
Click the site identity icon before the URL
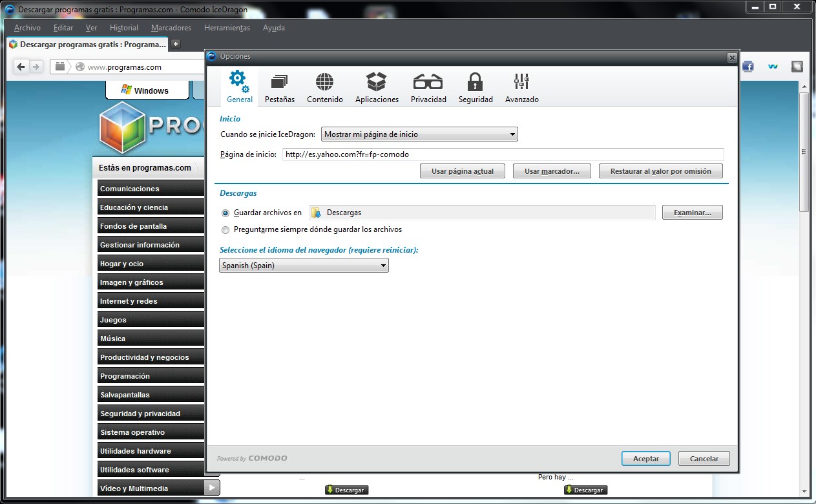pyautogui.click(x=60, y=67)
